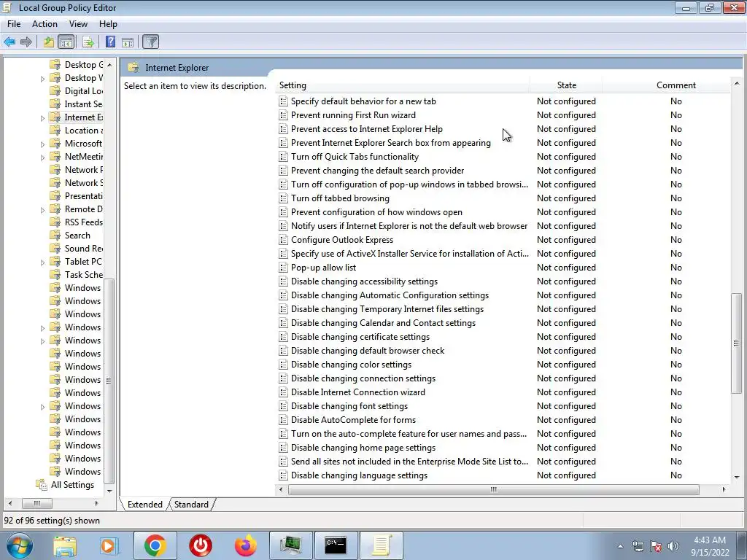Click the system monitor taskbar icon
Viewport: 747px width, 560px height.
click(290, 545)
